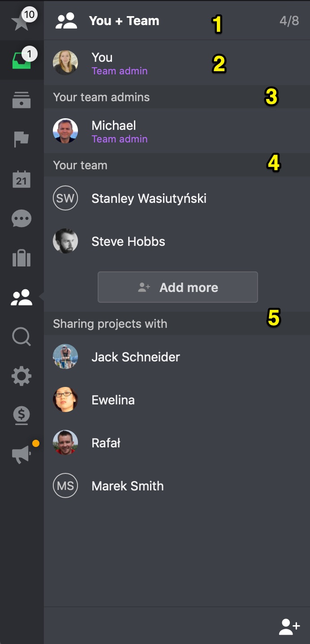Open the Projects drawer icon
The width and height of the screenshot is (310, 644).
pos(22,100)
